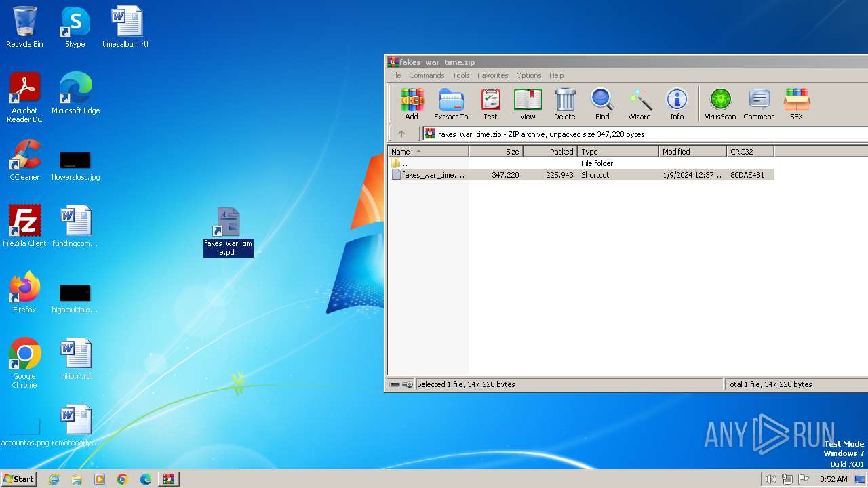Screen dimensions: 868x488
Task: Select the fakes_war_time.pdf desktop shortcut
Action: 229,232
